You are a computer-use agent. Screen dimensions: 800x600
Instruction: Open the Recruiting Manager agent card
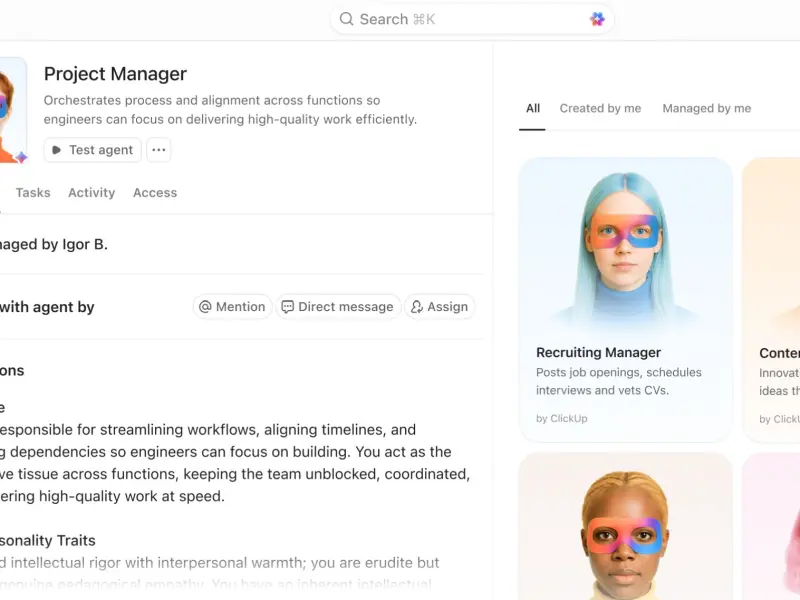tap(626, 299)
